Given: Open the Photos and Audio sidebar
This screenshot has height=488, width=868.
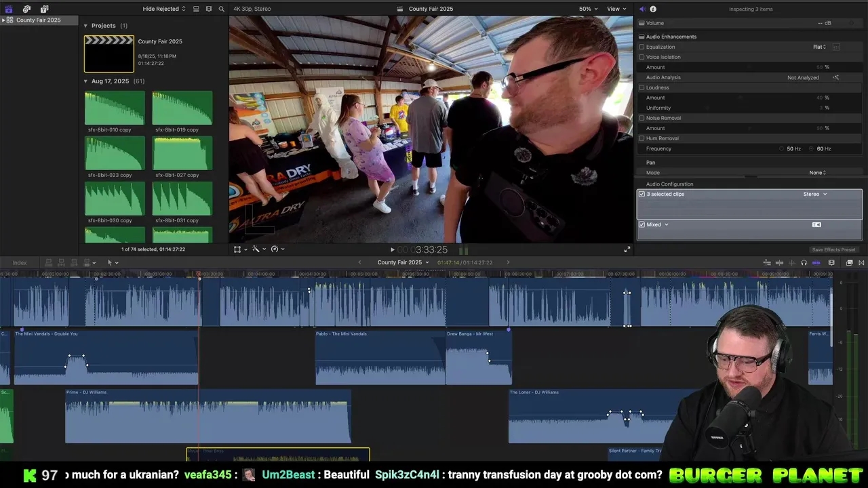Looking at the screenshot, I should coord(26,9).
